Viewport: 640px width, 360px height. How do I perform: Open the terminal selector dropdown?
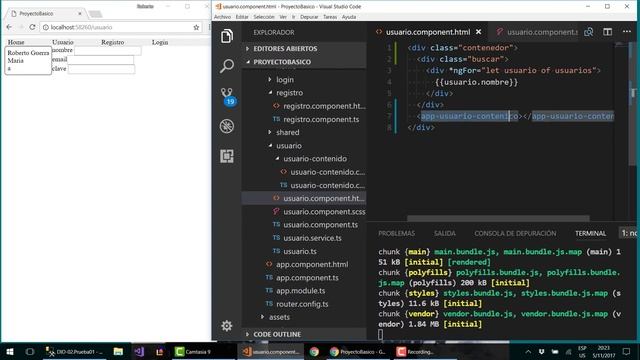click(x=629, y=233)
